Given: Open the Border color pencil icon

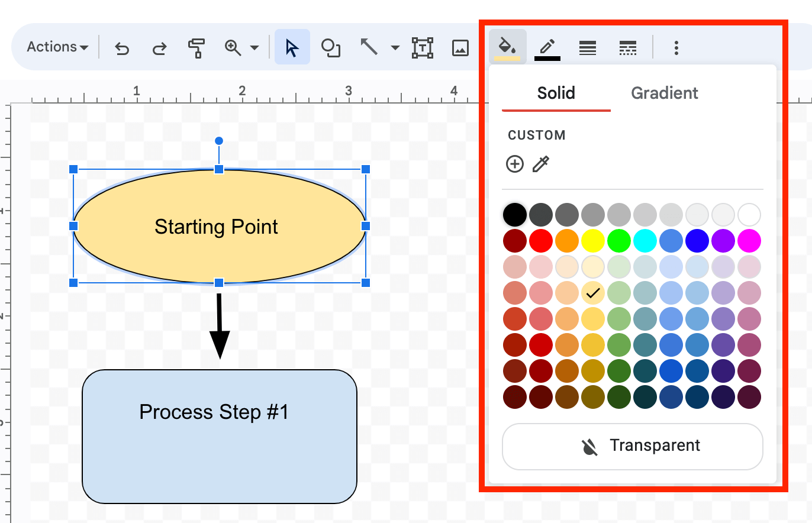Looking at the screenshot, I should 547,47.
